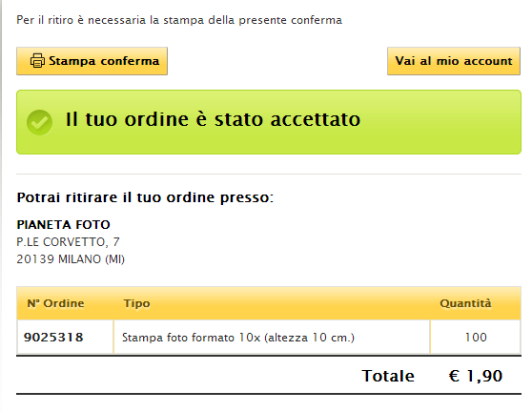
Task: Select the Quantità column header
Action: (465, 303)
